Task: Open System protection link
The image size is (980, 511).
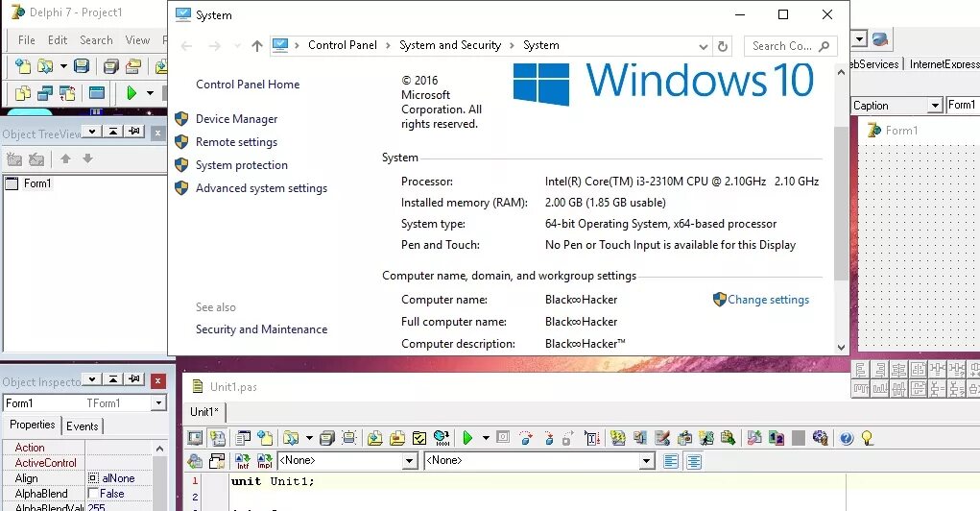Action: tap(241, 165)
